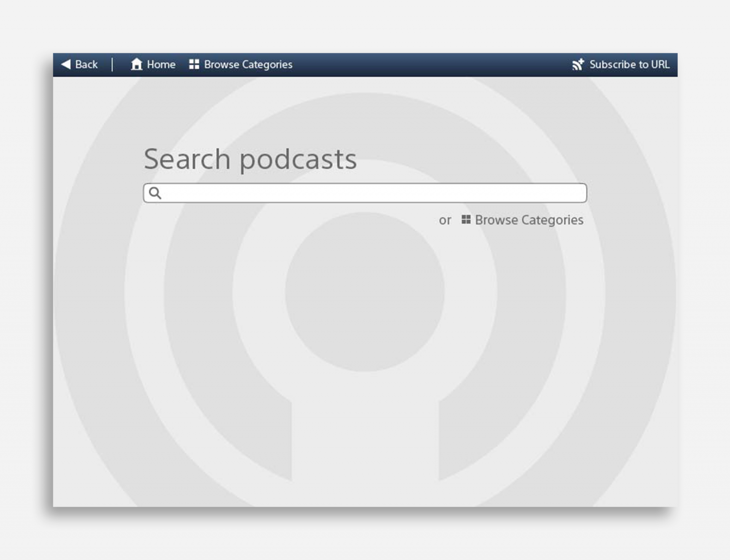Click the center circle of podcast logo
The image size is (730, 560).
pyautogui.click(x=365, y=292)
